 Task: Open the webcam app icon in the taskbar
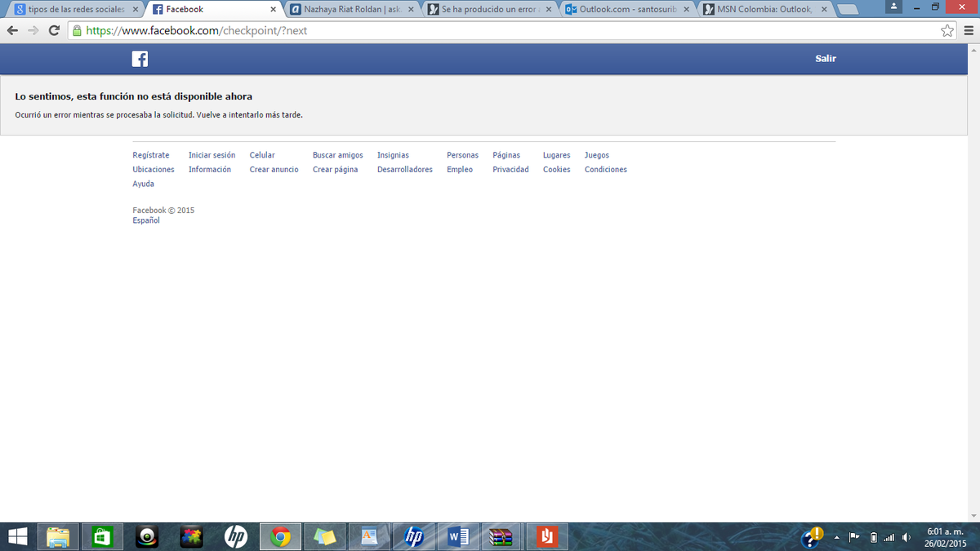pyautogui.click(x=147, y=536)
